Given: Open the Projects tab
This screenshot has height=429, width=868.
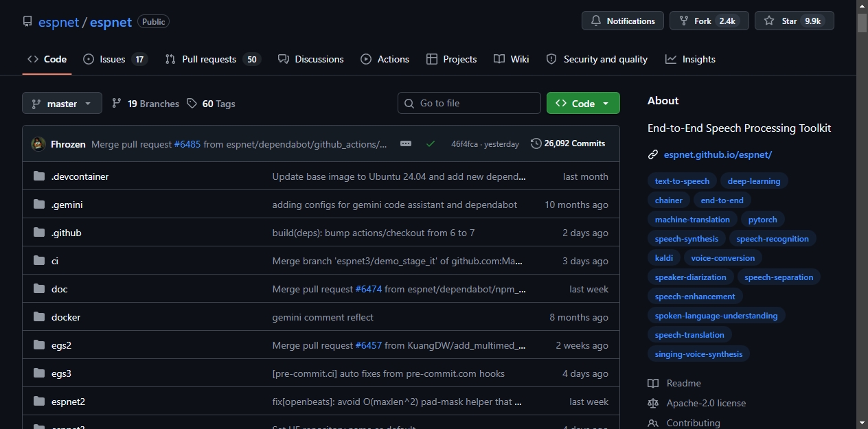Looking at the screenshot, I should [x=451, y=59].
